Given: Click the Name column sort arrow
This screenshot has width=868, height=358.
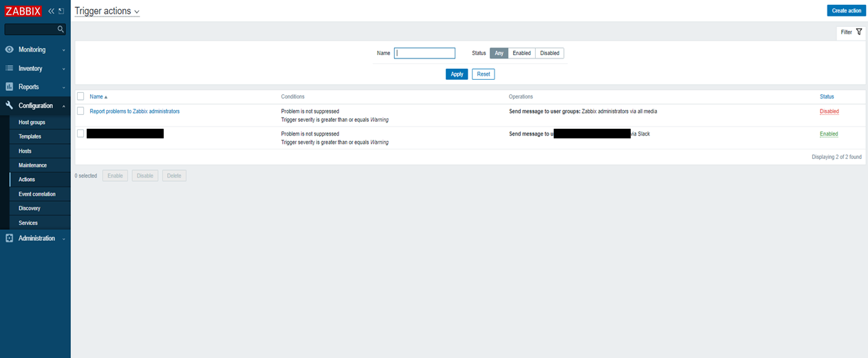Looking at the screenshot, I should pyautogui.click(x=106, y=97).
